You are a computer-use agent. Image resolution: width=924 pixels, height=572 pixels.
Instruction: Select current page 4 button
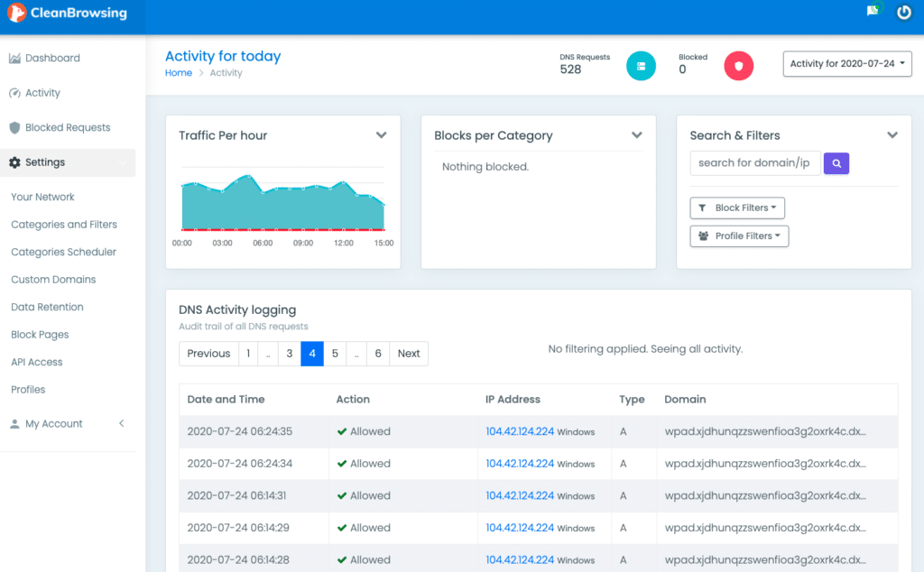312,354
